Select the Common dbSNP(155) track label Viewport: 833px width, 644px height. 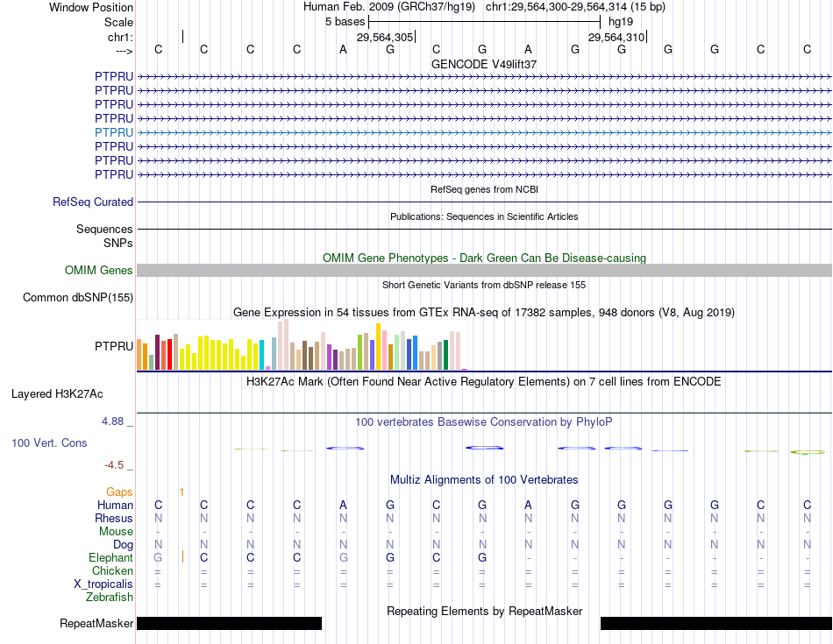click(78, 297)
